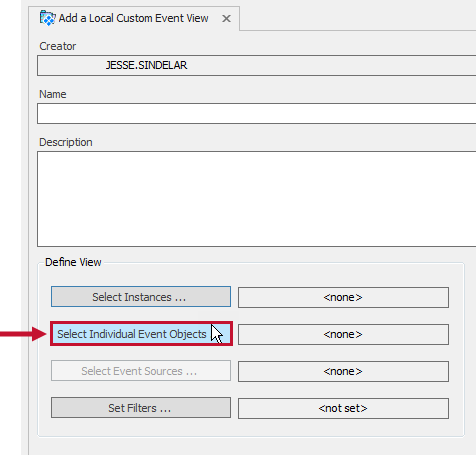The image size is (476, 455).
Task: Open the Select Instances dialog
Action: click(141, 297)
